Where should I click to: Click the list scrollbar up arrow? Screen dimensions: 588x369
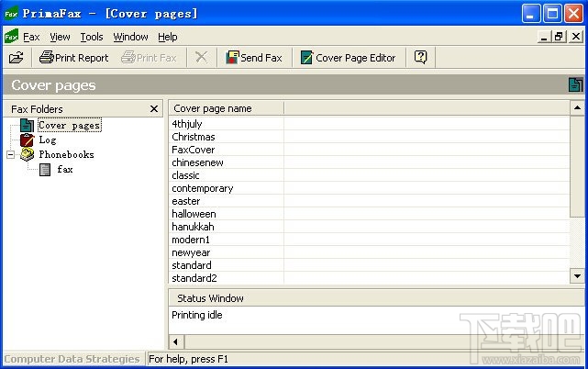pyautogui.click(x=577, y=108)
